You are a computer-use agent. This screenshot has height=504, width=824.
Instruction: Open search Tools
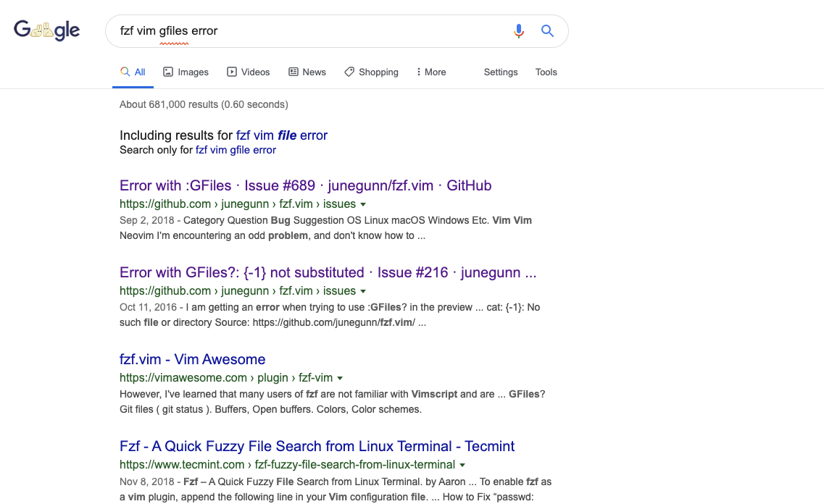click(x=546, y=72)
